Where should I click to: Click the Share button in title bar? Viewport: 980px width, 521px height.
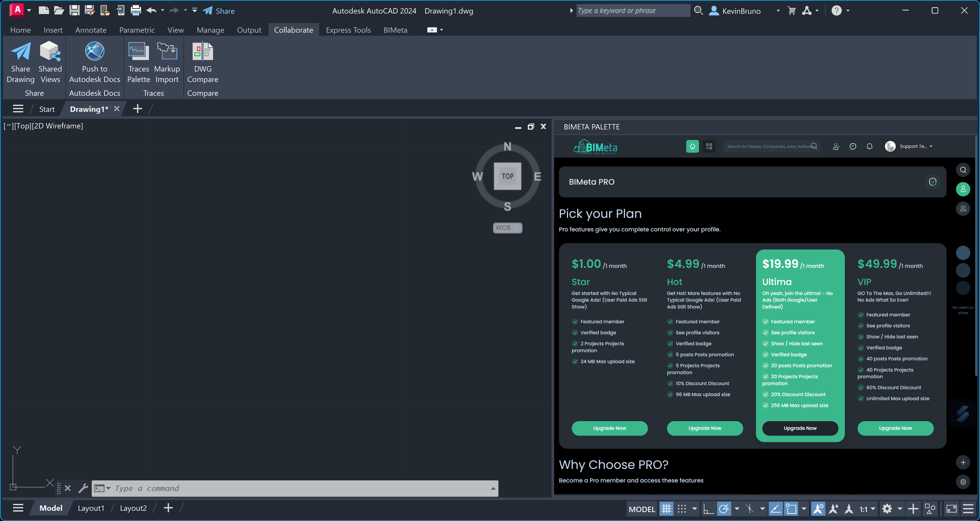[219, 11]
